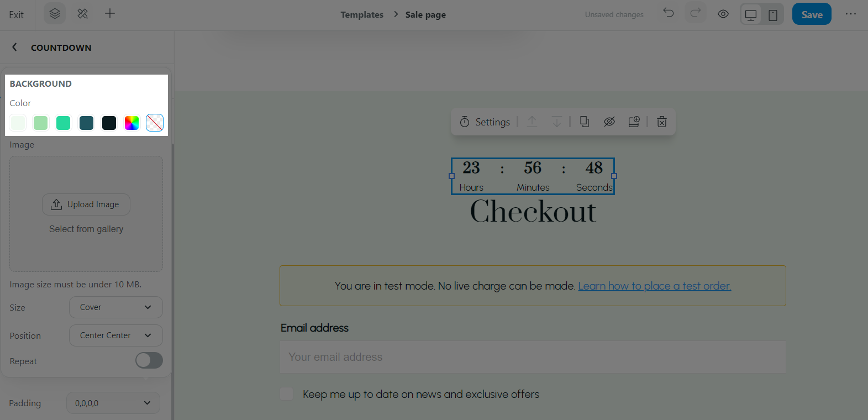868x420 pixels.
Task: Open the more options ellipsis menu
Action: (x=851, y=14)
